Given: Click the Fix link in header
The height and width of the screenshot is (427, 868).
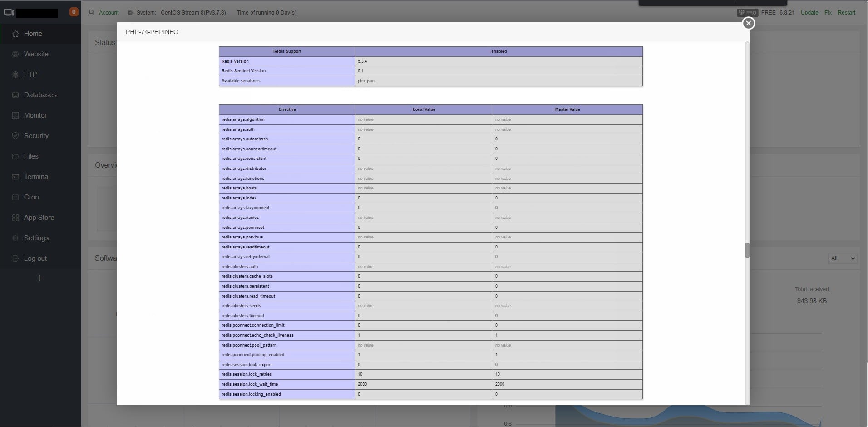Looking at the screenshot, I should click(828, 13).
